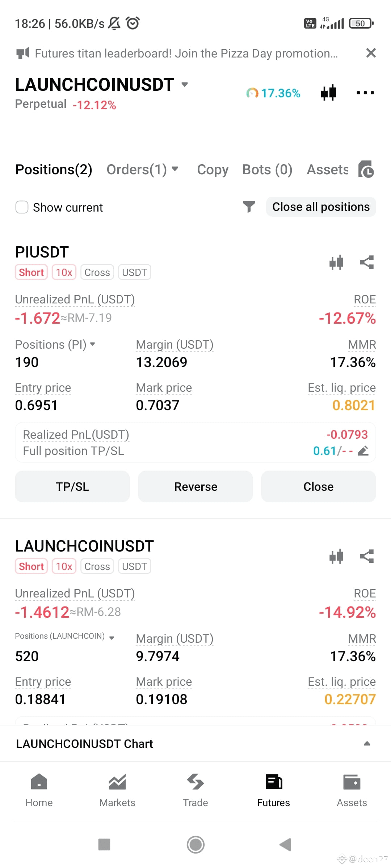Switch to the Bots (0) tab
Screen dimensions: 391x868
click(x=267, y=170)
